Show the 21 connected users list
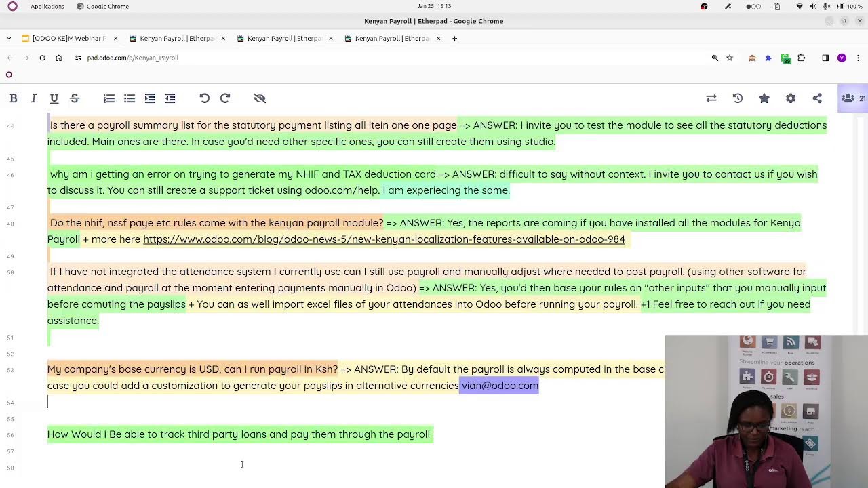 pos(853,98)
